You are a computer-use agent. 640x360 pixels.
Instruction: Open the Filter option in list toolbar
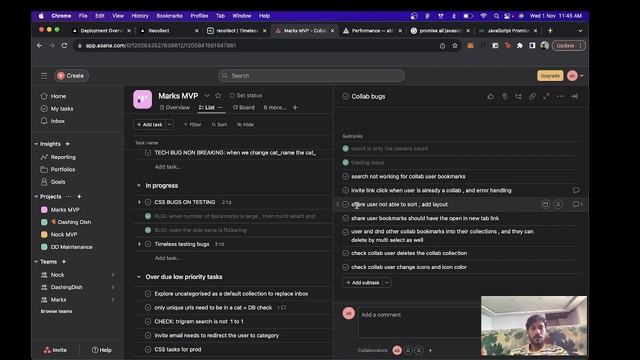pyautogui.click(x=193, y=124)
